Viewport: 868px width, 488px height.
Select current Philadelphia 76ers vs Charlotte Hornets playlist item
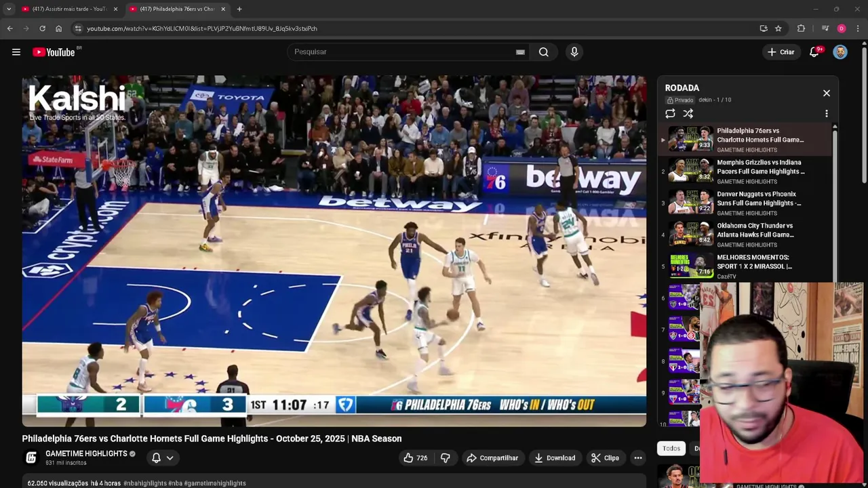coord(744,140)
